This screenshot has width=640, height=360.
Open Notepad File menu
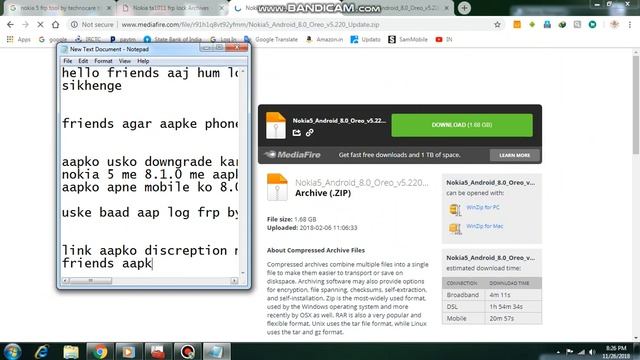click(x=68, y=61)
